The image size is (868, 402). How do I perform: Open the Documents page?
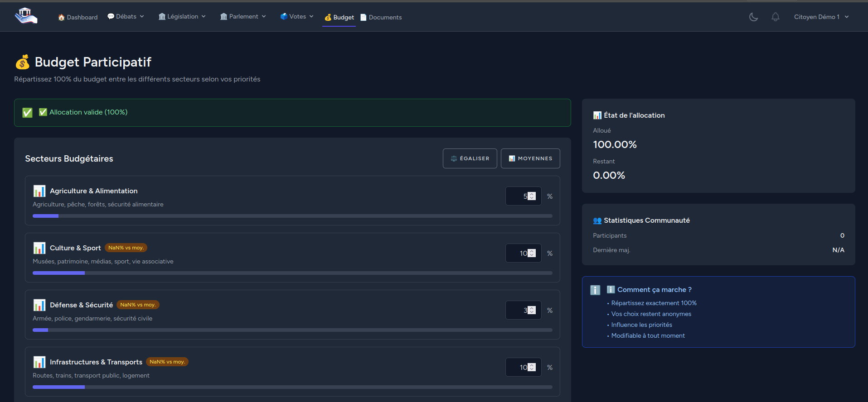tap(381, 17)
